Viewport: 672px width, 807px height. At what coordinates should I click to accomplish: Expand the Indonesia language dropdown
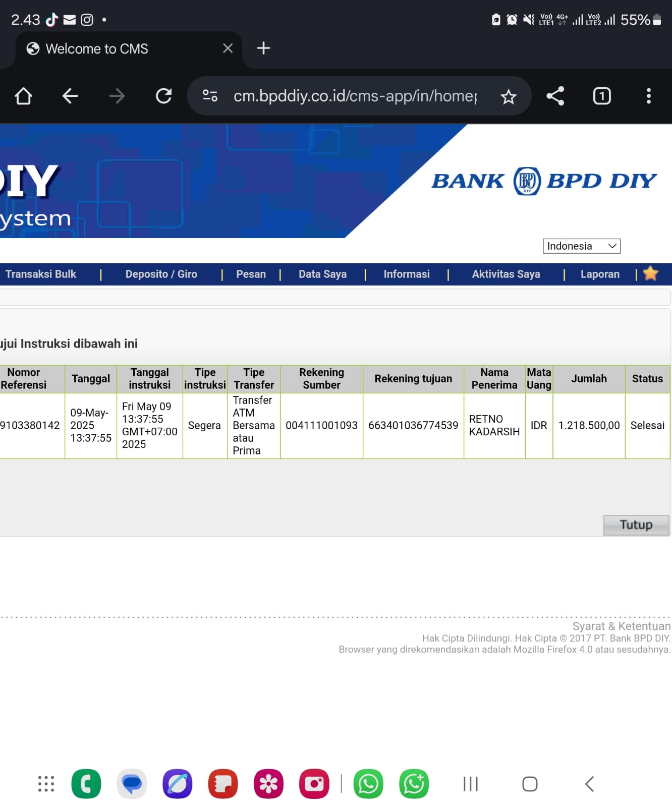point(582,246)
